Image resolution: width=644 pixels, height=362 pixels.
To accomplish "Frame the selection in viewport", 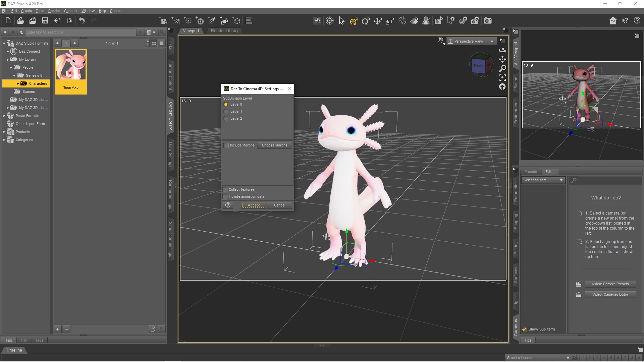I will pyautogui.click(x=502, y=77).
